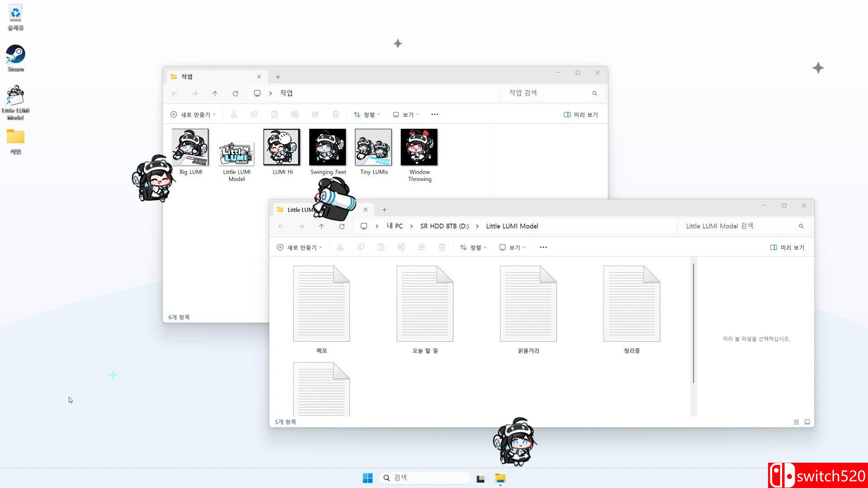The height and width of the screenshot is (488, 868).
Task: Select the 오늘 할 일 file
Action: click(x=425, y=310)
